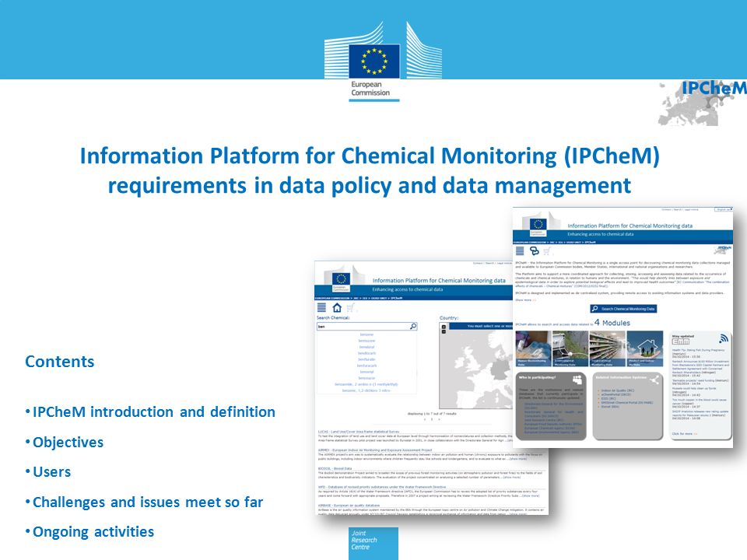Click 'Challenges and issues meet so far' bullet
747x560 pixels.
click(x=148, y=502)
